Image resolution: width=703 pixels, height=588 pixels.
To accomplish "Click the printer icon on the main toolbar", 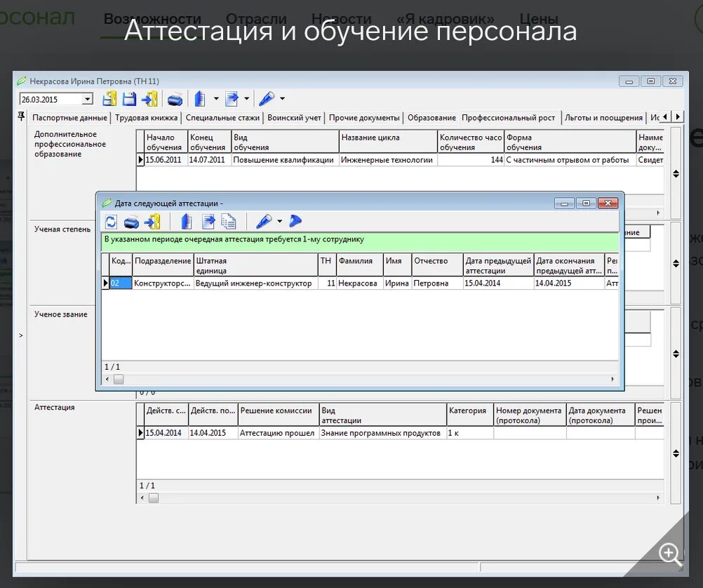I will 175,98.
